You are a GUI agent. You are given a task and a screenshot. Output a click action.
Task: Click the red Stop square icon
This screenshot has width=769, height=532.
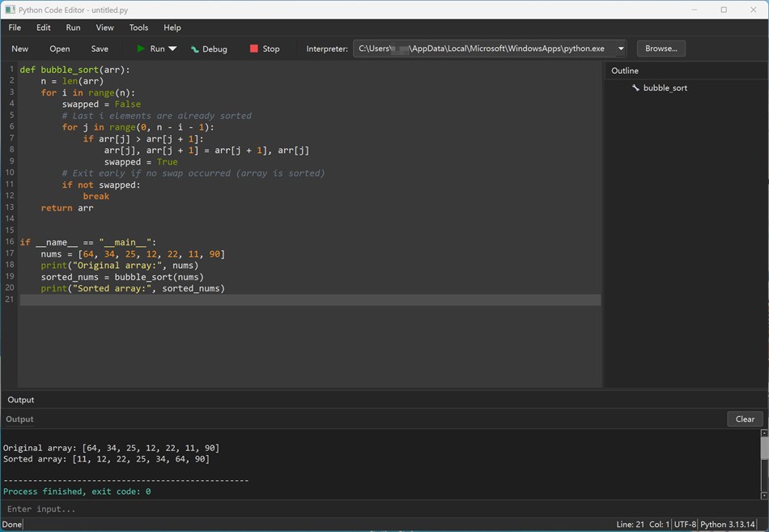coord(253,49)
